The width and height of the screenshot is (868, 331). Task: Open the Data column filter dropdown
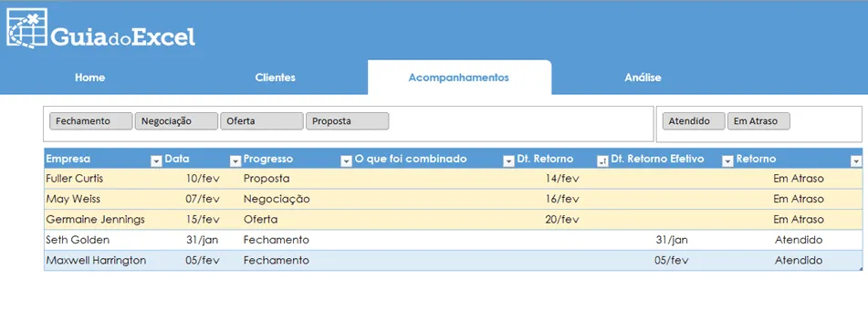[x=235, y=160]
